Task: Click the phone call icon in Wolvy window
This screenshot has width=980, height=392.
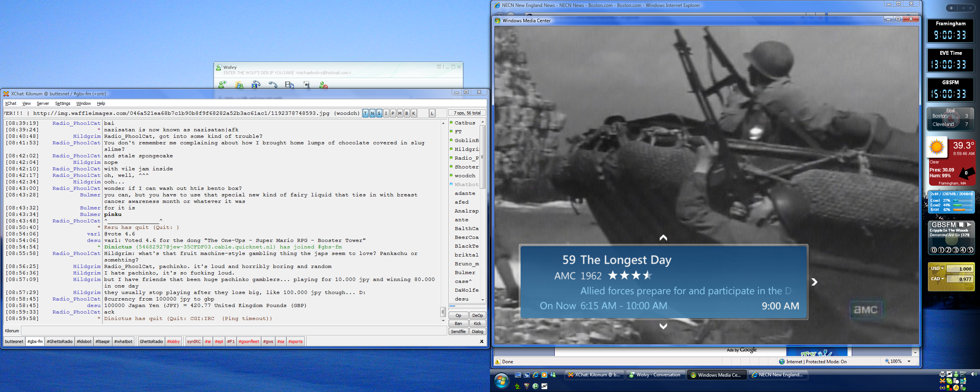Action: click(273, 85)
